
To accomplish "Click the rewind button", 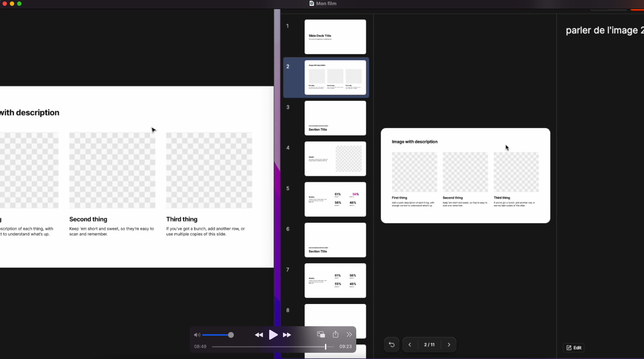I will (x=259, y=335).
